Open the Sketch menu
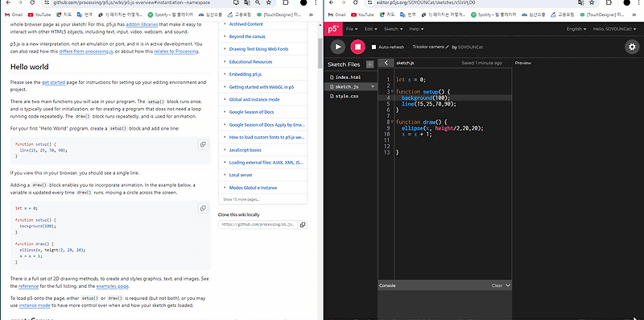644x320 pixels. (x=393, y=29)
